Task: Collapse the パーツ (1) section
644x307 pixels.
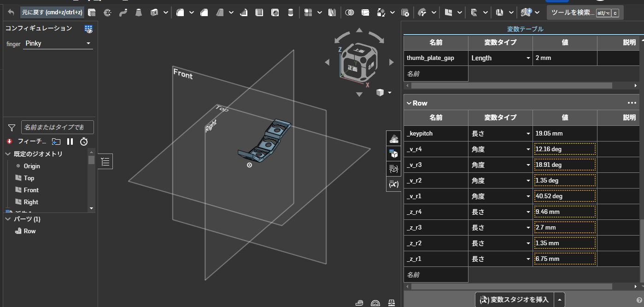Action: point(8,219)
